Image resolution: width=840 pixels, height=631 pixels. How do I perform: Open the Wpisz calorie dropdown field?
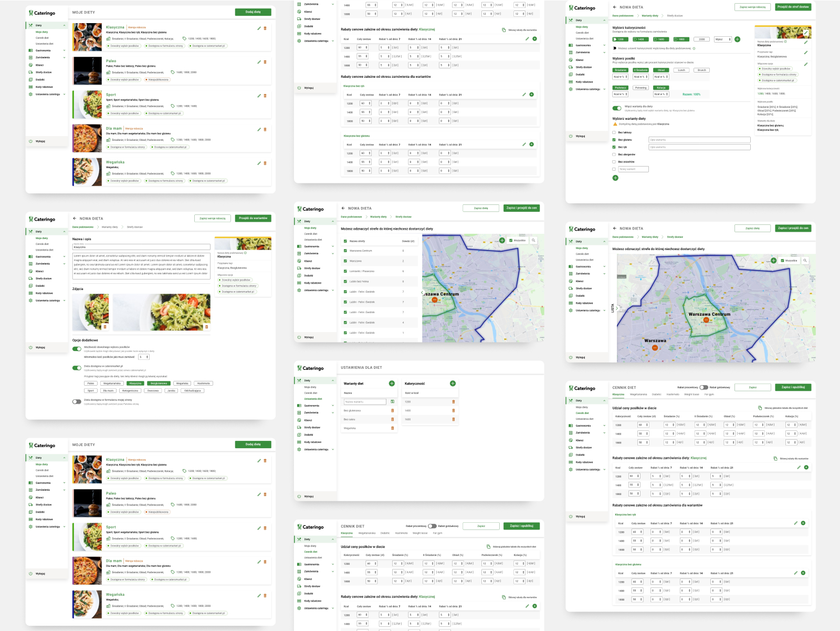(723, 39)
